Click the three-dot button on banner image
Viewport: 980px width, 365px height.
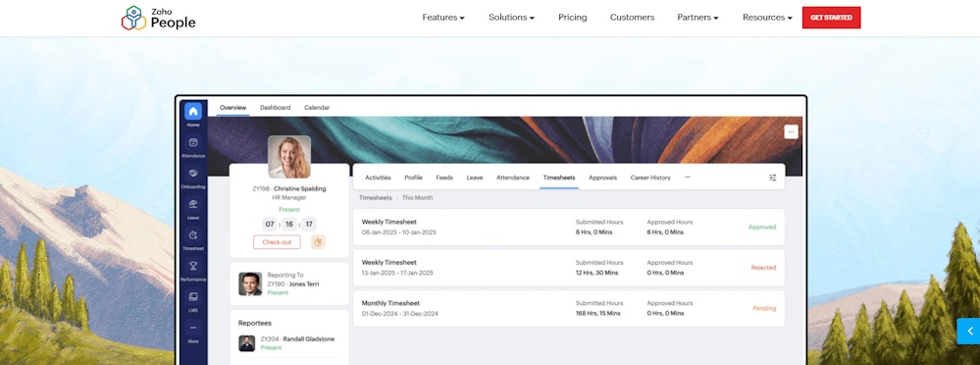[x=792, y=131]
